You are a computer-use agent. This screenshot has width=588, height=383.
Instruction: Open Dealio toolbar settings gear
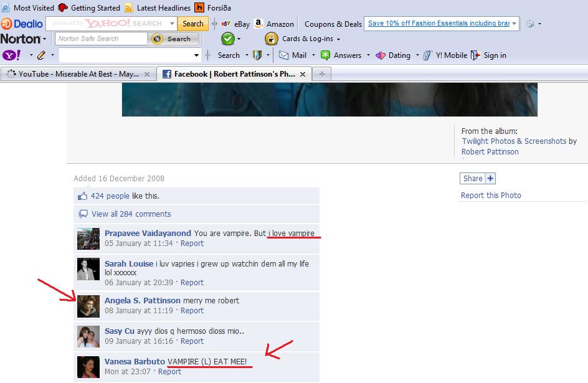pyautogui.click(x=530, y=24)
